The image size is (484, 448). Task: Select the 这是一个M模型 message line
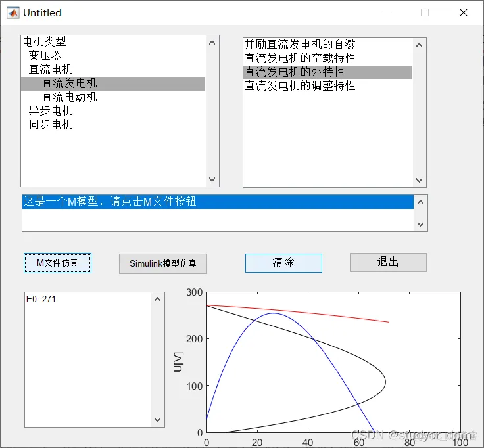218,202
